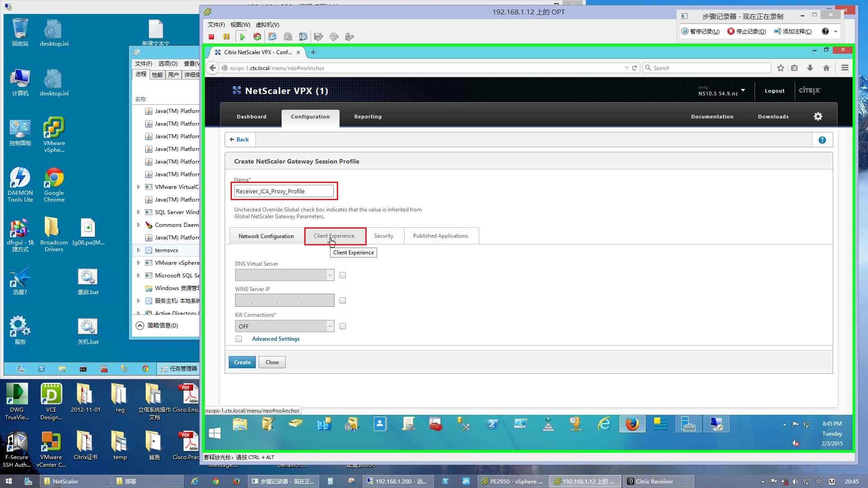Open the Firefox hamburger menu
The width and height of the screenshot is (868, 488).
[x=844, y=68]
